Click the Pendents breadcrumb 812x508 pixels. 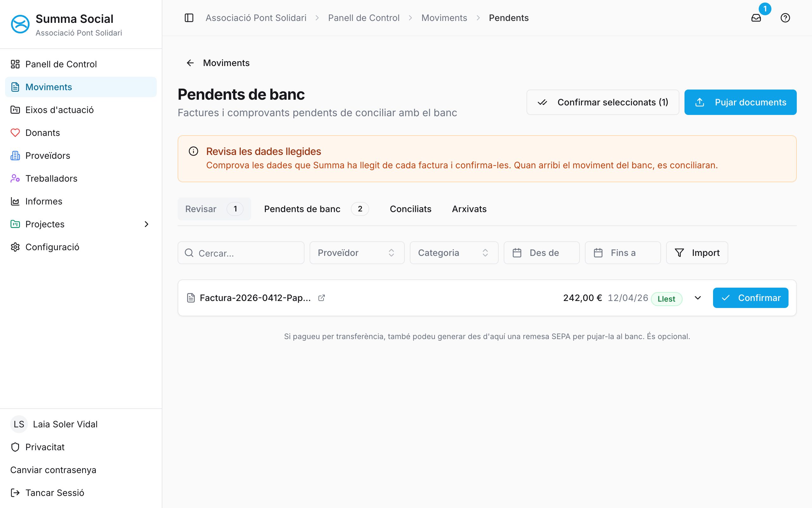coord(509,18)
